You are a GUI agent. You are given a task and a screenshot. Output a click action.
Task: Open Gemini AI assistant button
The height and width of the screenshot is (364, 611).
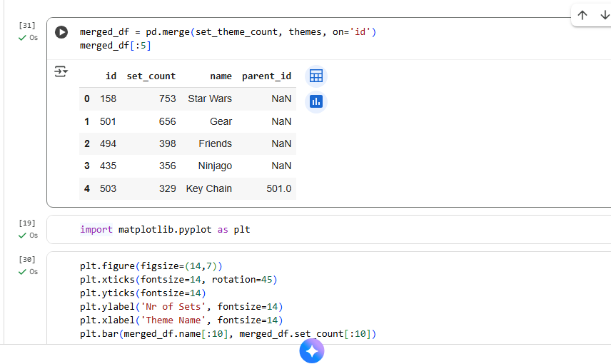[312, 350]
